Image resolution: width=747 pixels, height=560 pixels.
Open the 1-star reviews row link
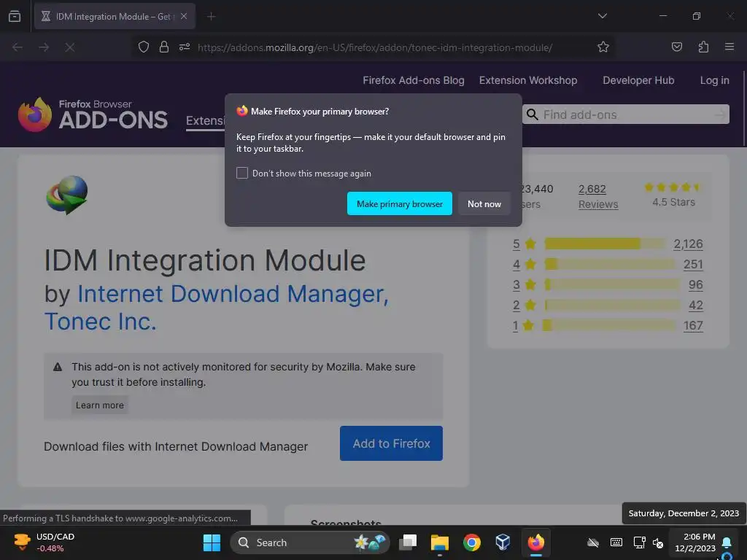point(516,326)
